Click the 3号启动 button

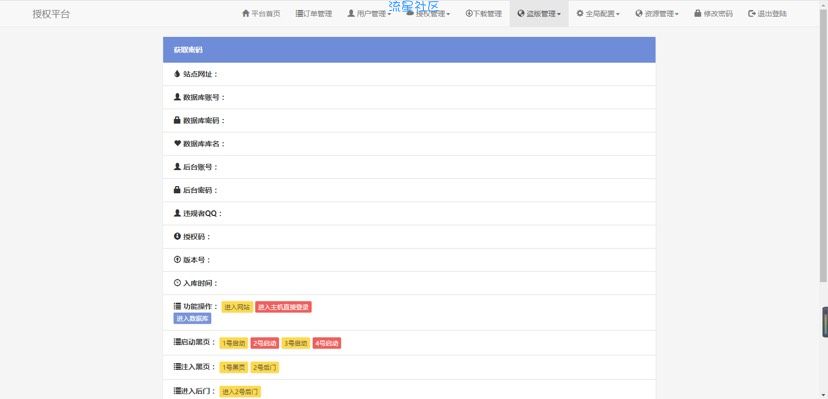[296, 343]
